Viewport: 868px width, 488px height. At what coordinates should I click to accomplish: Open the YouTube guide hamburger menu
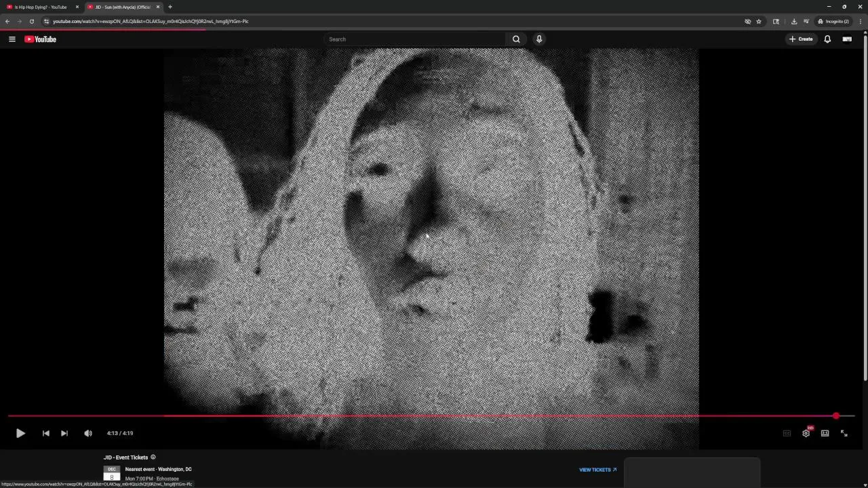pyautogui.click(x=12, y=39)
